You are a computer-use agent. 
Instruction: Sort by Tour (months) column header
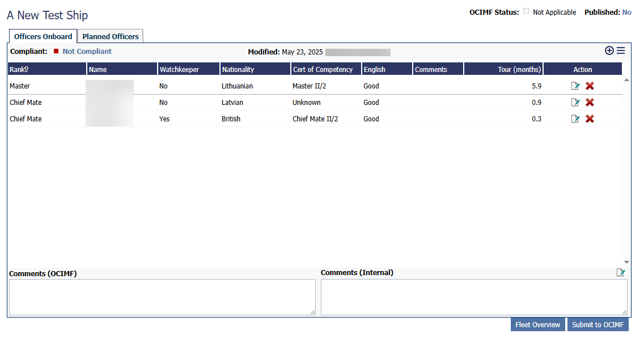click(519, 69)
